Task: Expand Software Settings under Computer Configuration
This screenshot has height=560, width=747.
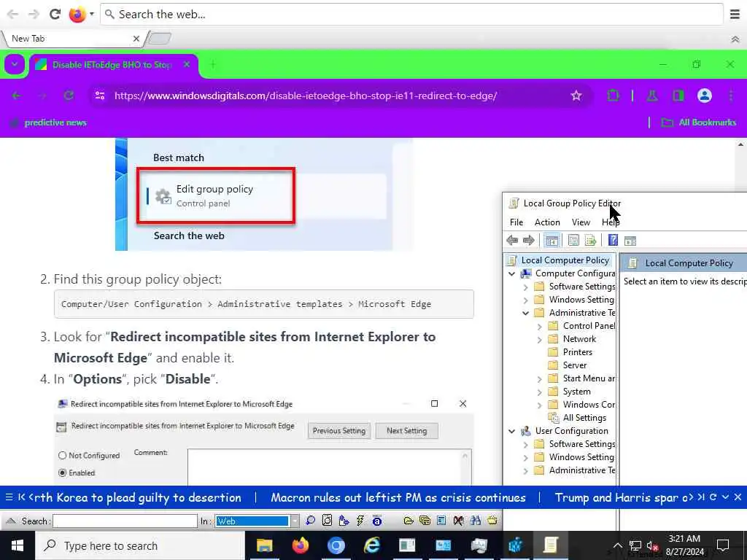Action: click(x=525, y=287)
